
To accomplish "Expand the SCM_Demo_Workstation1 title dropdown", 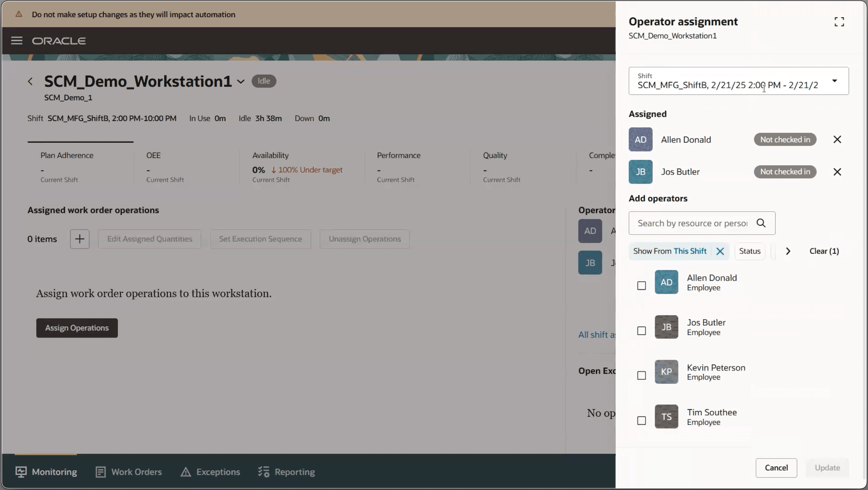I will (241, 82).
